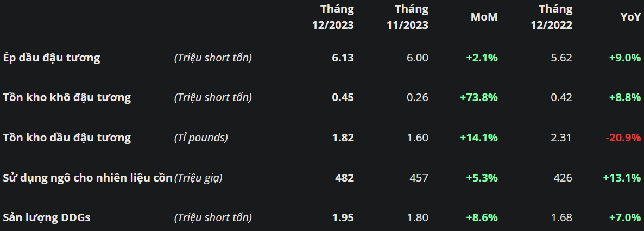Click the Ép dầu đậu tương row label
Screen dimensions: 644x231
[52, 58]
